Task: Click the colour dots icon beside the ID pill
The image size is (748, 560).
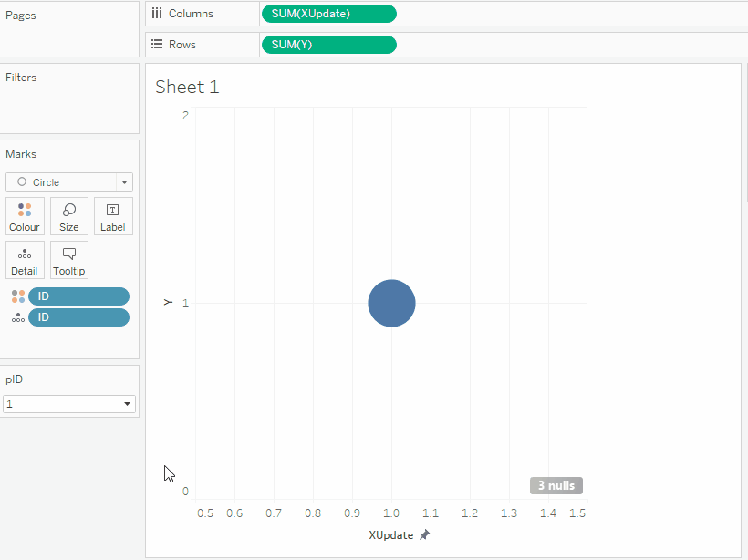Action: (x=16, y=296)
